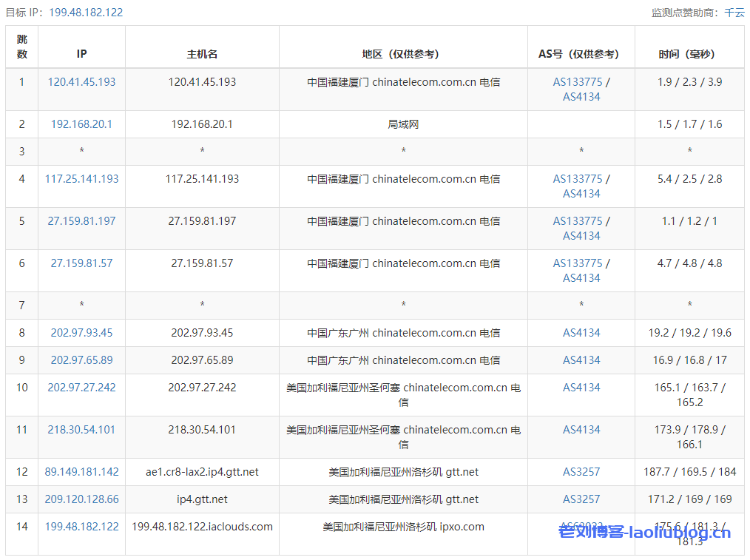Open IP link 120.41.45.193 in hop 1
Image resolution: width=750 pixels, height=560 pixels.
pyautogui.click(x=81, y=82)
